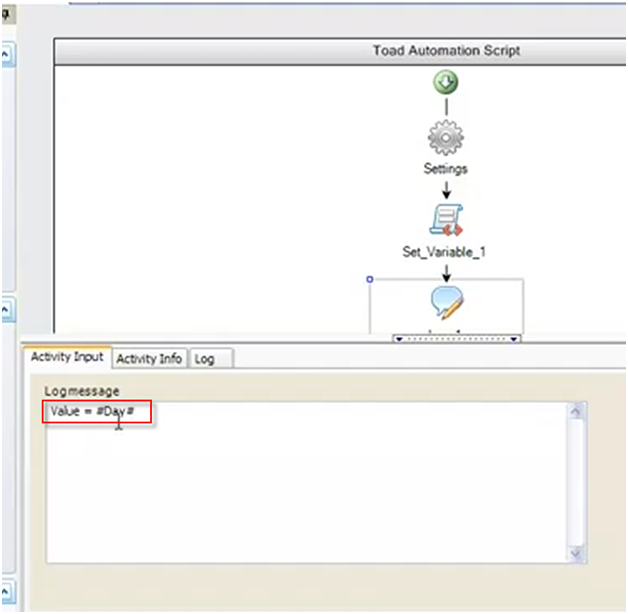This screenshot has width=628, height=614.
Task: Click the Set_Variable_1 activity label
Action: click(444, 252)
